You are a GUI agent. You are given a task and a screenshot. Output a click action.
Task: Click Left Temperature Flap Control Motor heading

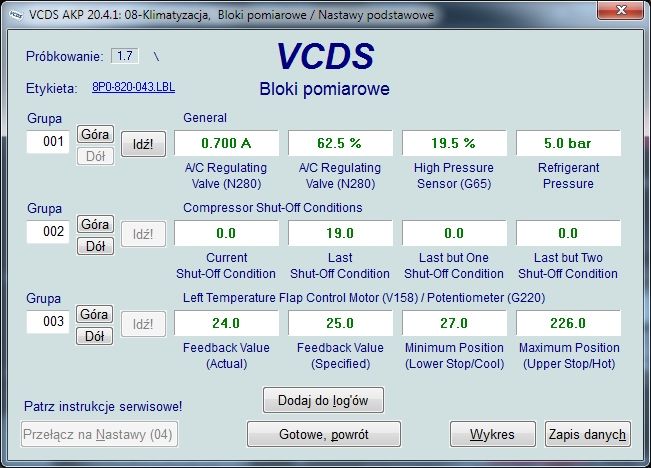[x=364, y=298]
